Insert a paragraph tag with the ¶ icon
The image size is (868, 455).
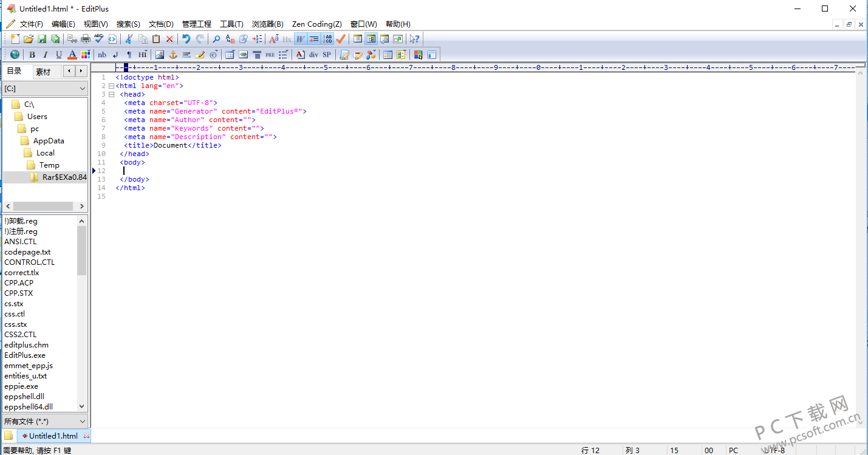pos(129,55)
